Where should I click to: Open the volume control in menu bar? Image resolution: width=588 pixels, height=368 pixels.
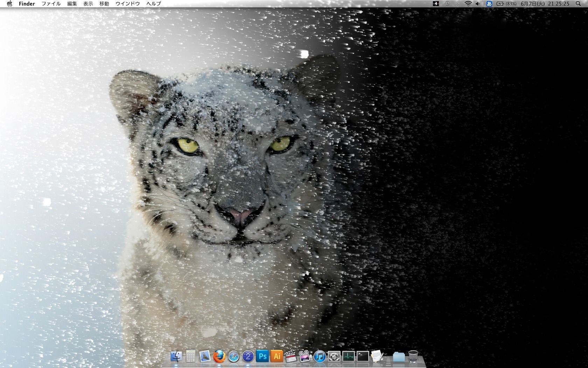click(x=478, y=4)
